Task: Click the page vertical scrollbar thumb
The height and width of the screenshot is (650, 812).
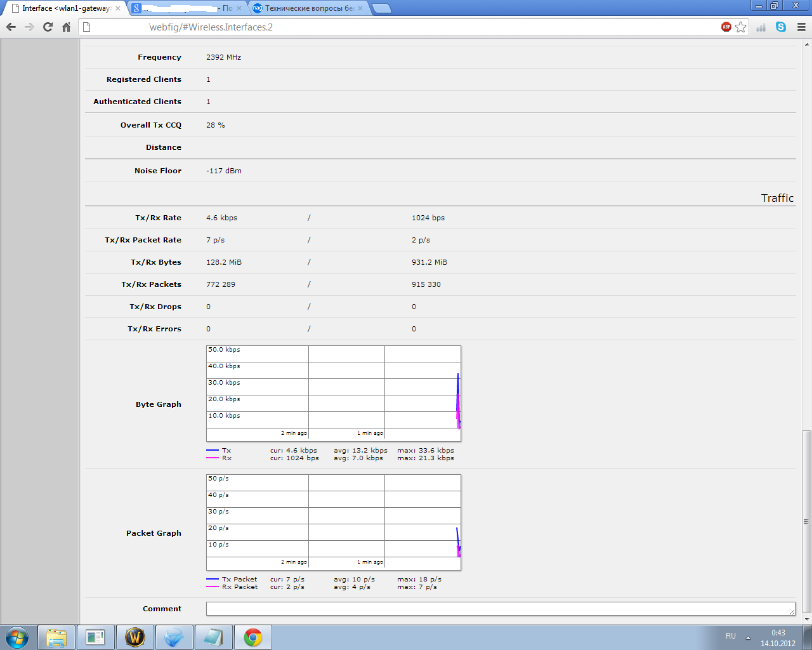Action: pos(807,522)
